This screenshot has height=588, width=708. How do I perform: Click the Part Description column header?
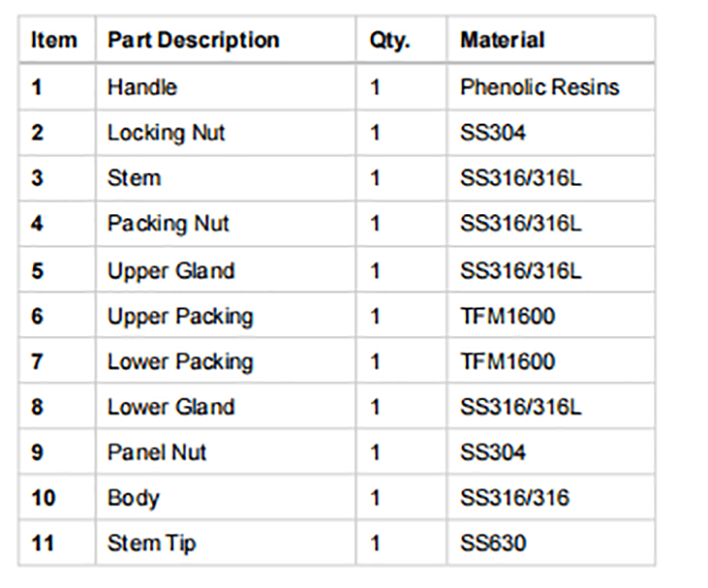click(x=226, y=40)
